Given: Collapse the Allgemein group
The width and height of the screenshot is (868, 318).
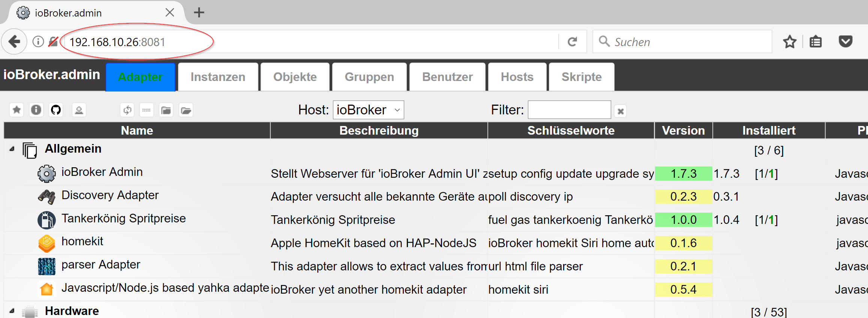Looking at the screenshot, I should click(12, 149).
